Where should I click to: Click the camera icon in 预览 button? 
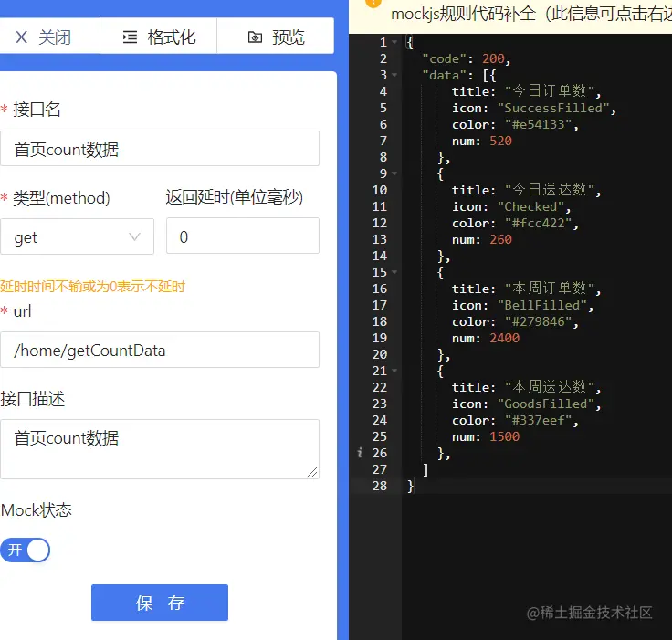(x=255, y=37)
